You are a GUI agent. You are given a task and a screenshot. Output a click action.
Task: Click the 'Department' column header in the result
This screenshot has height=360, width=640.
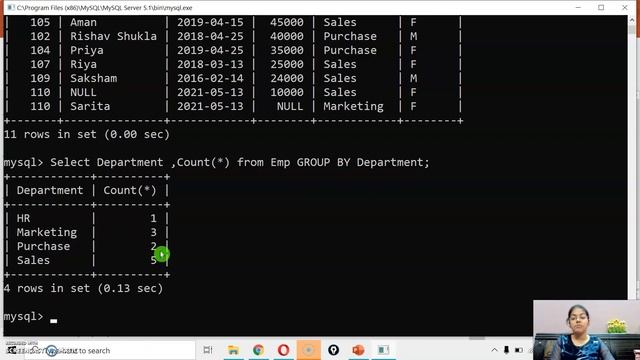pyautogui.click(x=50, y=191)
